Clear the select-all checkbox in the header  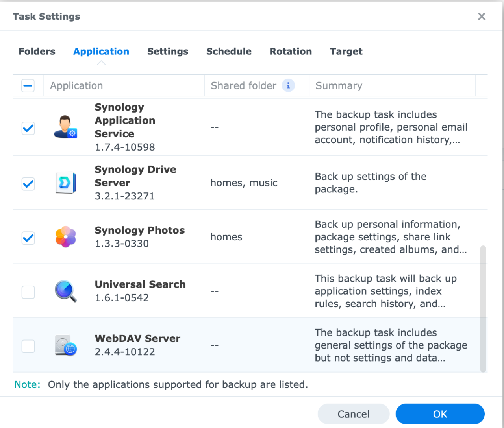(28, 85)
